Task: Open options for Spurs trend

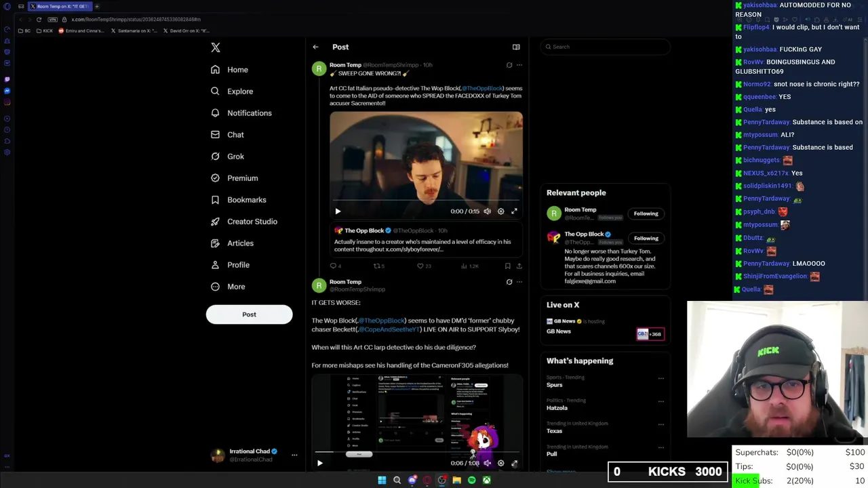Action: [x=661, y=378]
